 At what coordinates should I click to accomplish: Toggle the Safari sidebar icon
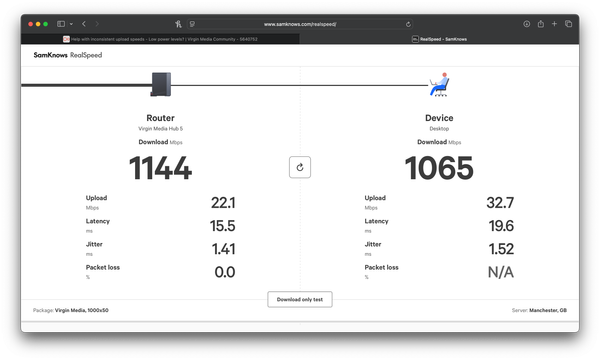(61, 24)
